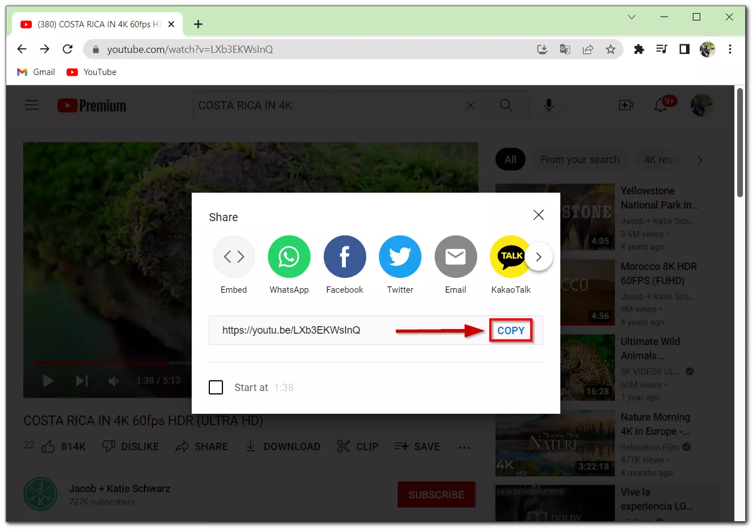756x532 pixels.
Task: Search with your voice microphone
Action: [x=549, y=106]
